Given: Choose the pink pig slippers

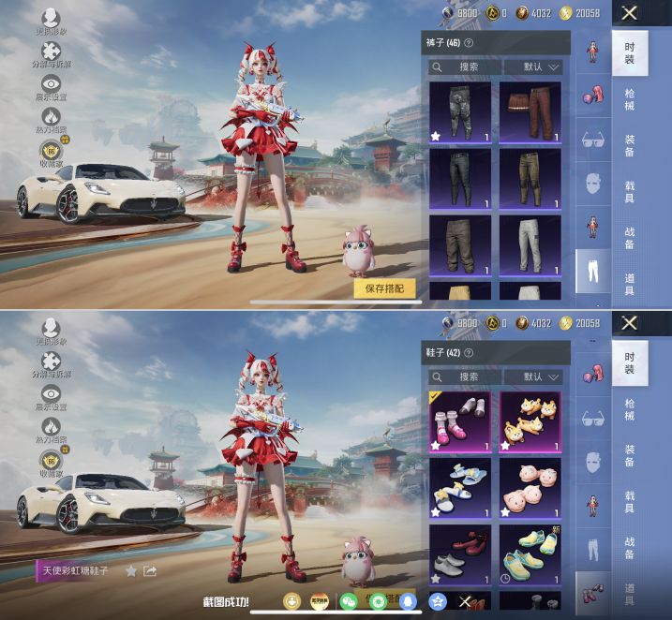Looking at the screenshot, I should click(x=530, y=487).
